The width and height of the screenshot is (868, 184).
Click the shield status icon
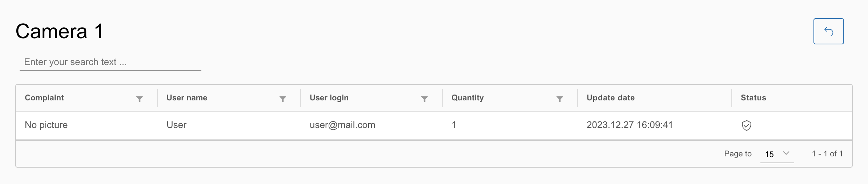[746, 125]
